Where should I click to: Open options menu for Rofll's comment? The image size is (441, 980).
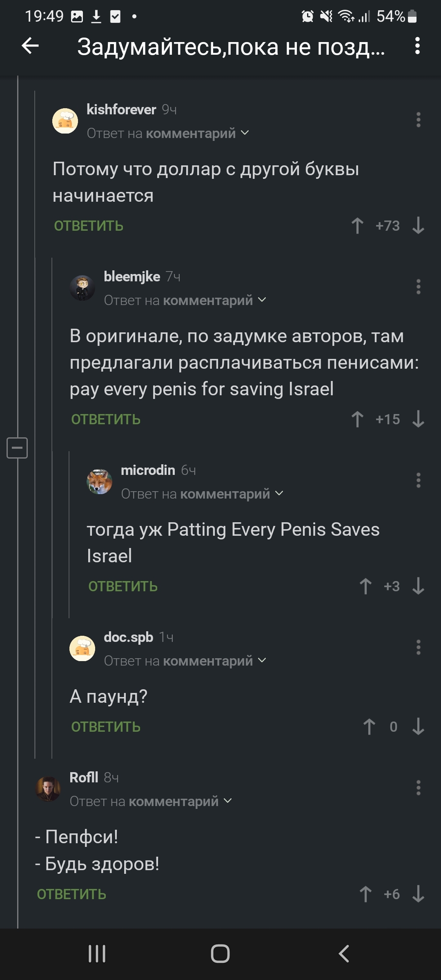418,788
